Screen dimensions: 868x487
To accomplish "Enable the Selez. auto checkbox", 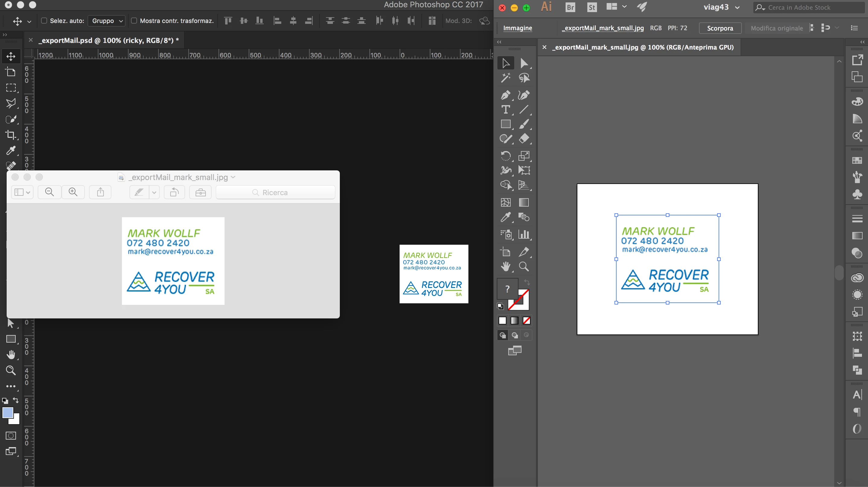I will (44, 21).
